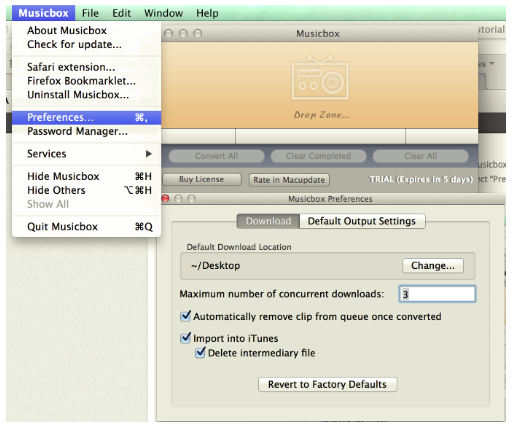
Task: Click the ~/Desktop download location text
Action: click(215, 266)
